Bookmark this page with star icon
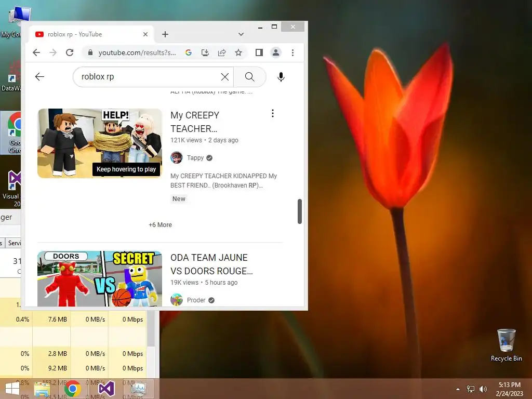The height and width of the screenshot is (399, 532). pyautogui.click(x=238, y=52)
